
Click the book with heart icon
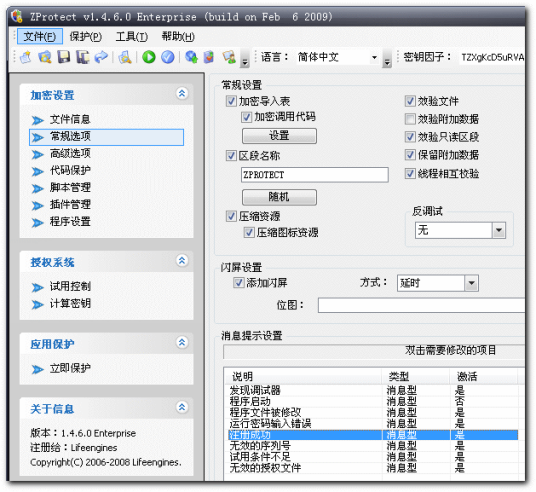(209, 57)
